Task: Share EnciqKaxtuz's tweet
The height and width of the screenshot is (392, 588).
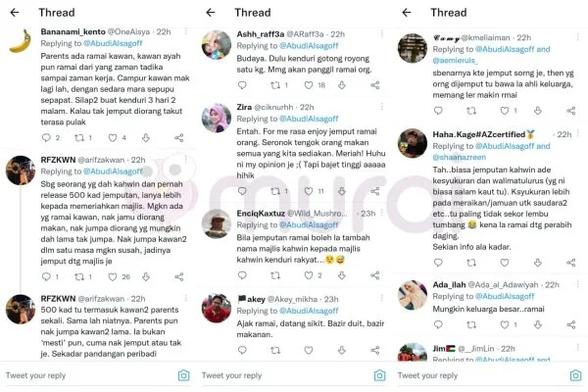Action: 375,275
